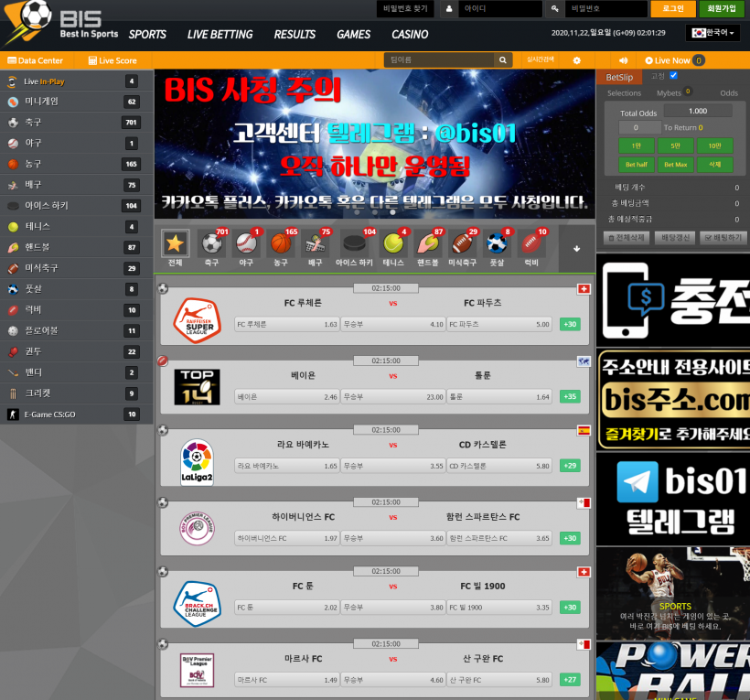Expand +30 markets for FC 툰 match

click(570, 608)
